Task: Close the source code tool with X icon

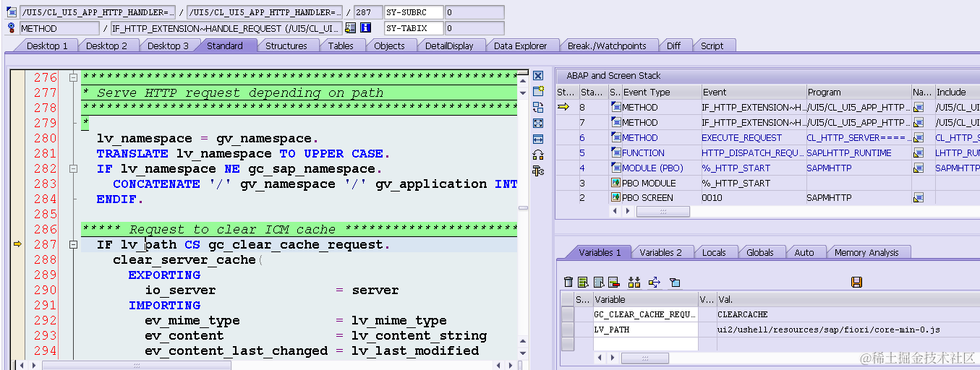Action: click(x=537, y=76)
